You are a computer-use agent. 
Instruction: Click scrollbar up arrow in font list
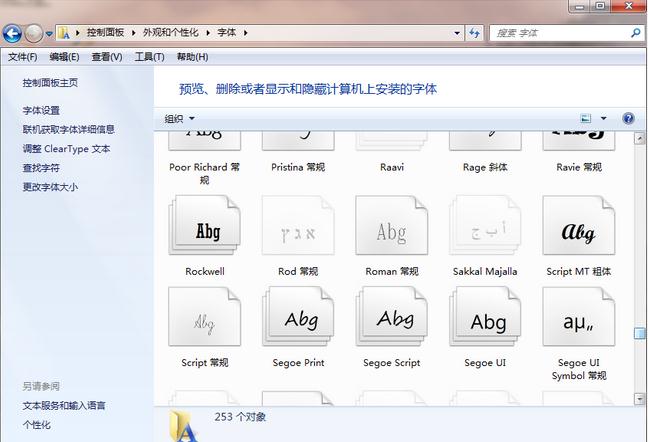[640, 138]
